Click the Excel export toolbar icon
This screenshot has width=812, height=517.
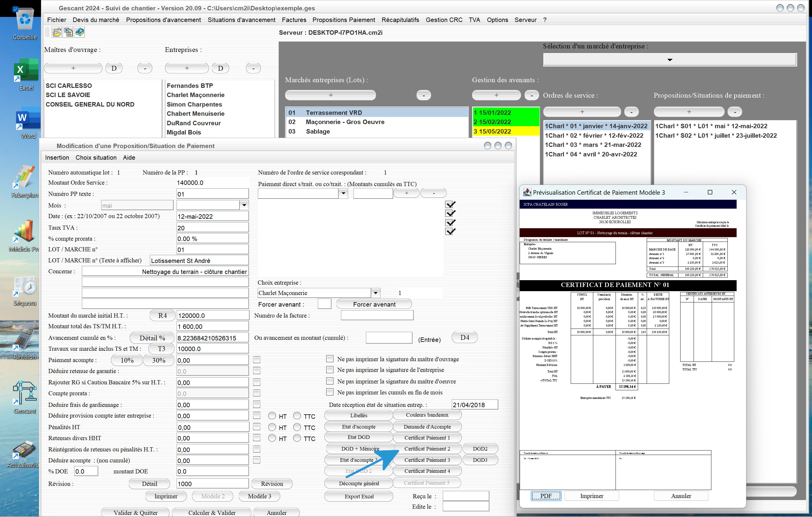pos(69,32)
